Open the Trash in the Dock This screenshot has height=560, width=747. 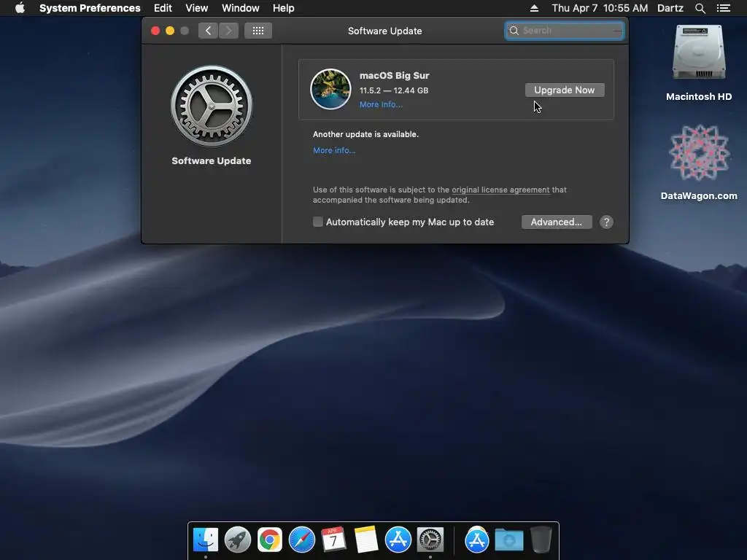pos(541,540)
